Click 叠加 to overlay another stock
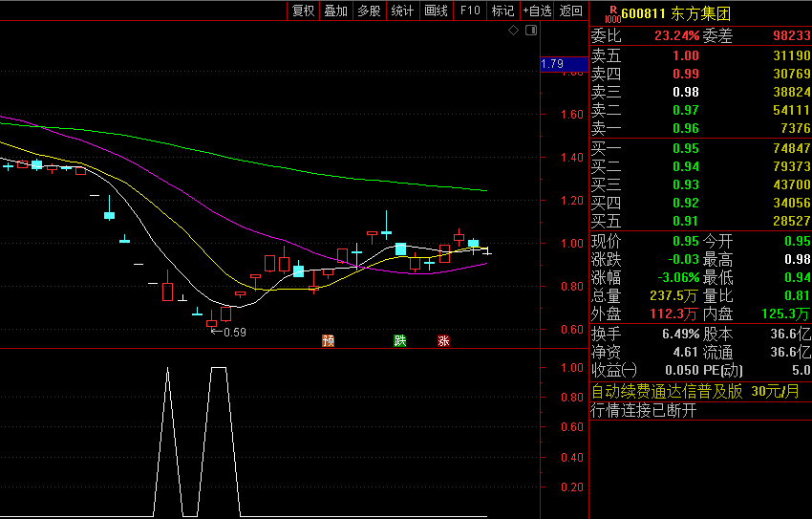 pos(335,11)
